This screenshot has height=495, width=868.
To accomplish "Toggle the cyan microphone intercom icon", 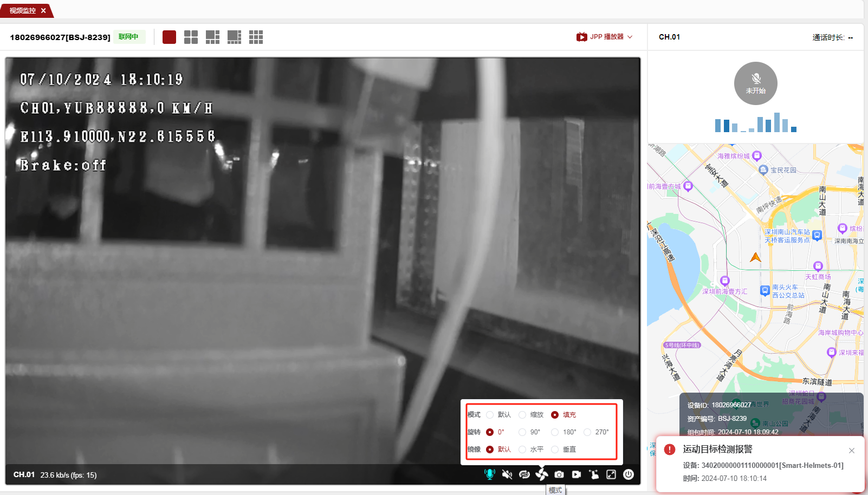I will pyautogui.click(x=489, y=474).
